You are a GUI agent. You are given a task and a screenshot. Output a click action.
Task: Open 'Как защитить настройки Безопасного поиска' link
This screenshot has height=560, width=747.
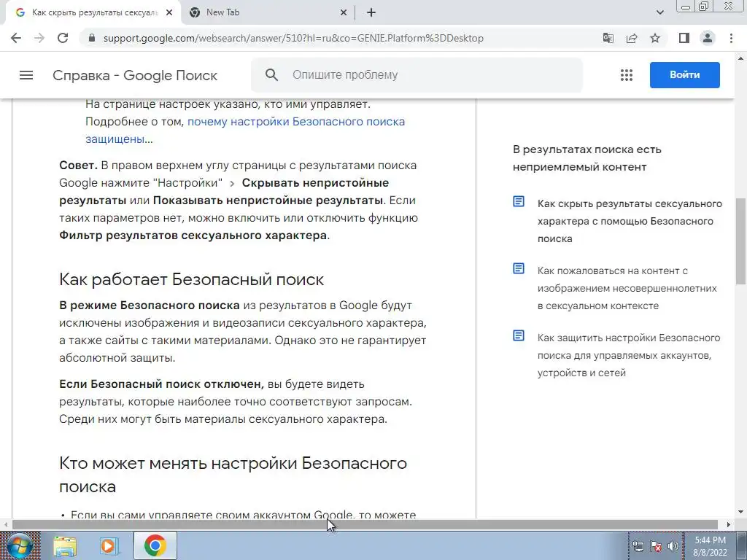pos(628,355)
